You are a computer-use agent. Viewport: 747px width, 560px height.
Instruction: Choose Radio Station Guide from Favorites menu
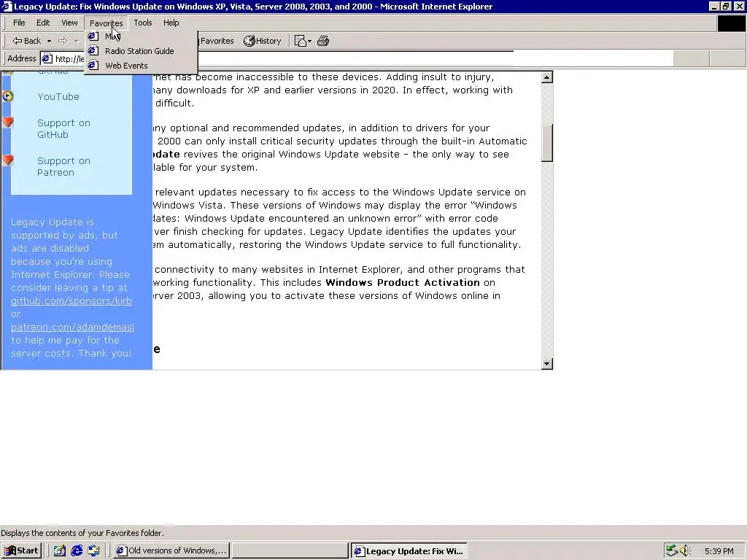pos(141,51)
